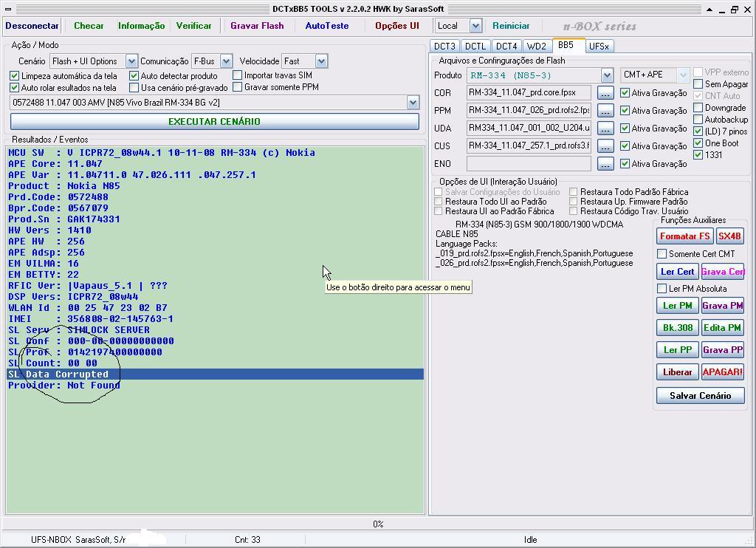Browse for the ENO file
Image resolution: width=756 pixels, height=548 pixels.
point(605,163)
